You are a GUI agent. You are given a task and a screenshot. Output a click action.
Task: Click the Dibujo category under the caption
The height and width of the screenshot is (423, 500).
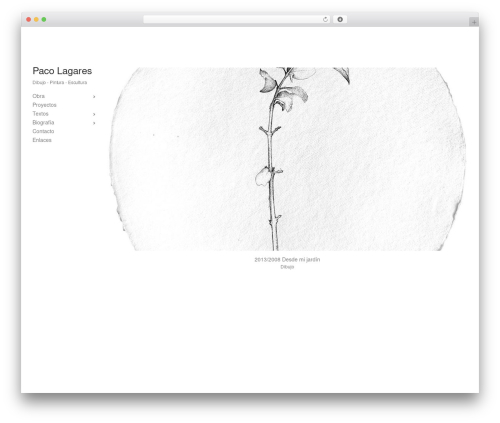point(287,267)
